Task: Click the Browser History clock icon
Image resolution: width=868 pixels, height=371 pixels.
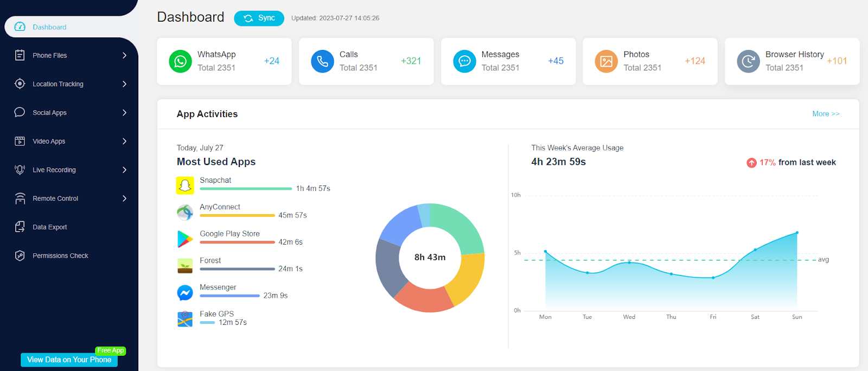Action: point(748,61)
